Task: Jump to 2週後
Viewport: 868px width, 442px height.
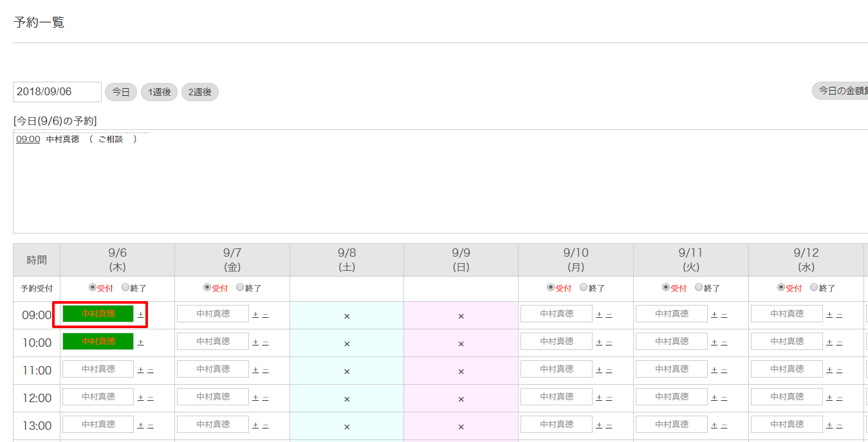Action: 200,92
